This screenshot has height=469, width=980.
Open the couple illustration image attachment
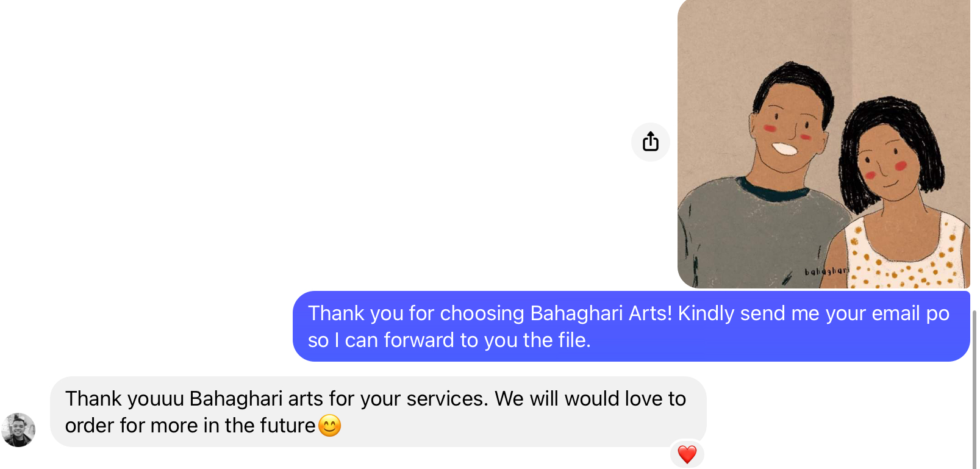click(824, 143)
